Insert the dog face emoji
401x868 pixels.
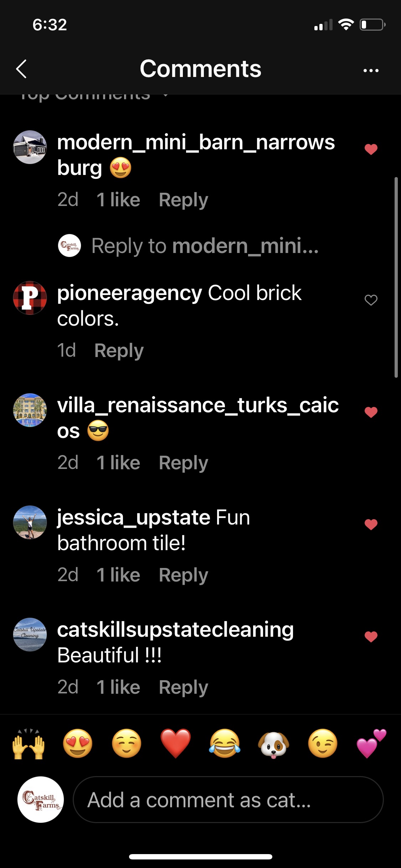point(274,744)
